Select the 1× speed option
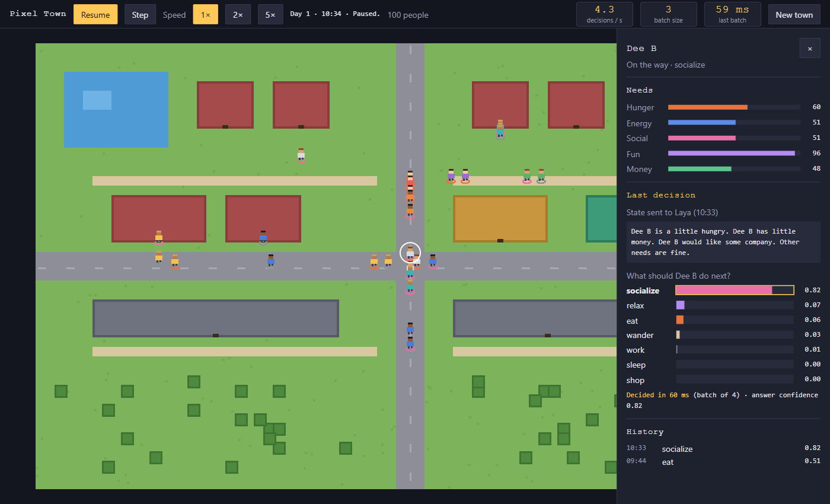This screenshot has height=504, width=830. click(x=205, y=14)
